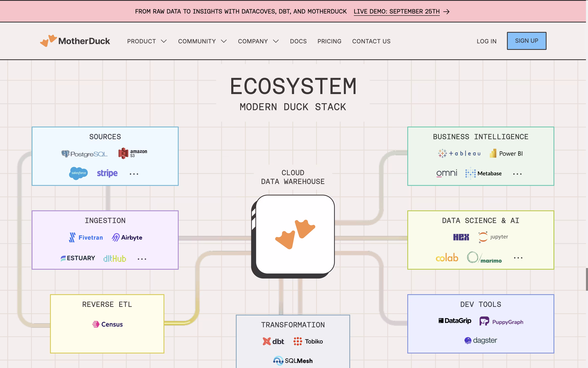Select the Hex logo in Data Science
588x368 pixels.
pos(461,237)
